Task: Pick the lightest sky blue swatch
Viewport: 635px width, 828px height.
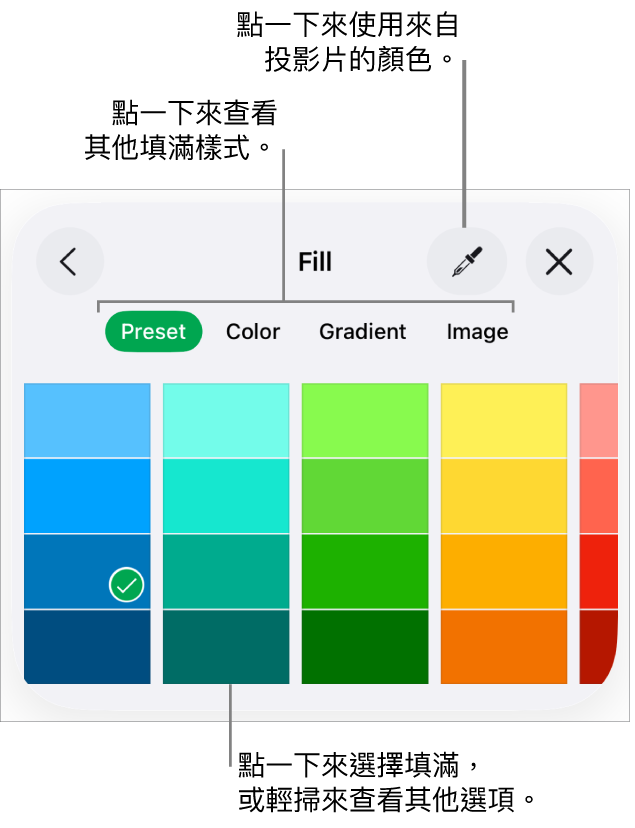Action: pyautogui.click(x=87, y=420)
